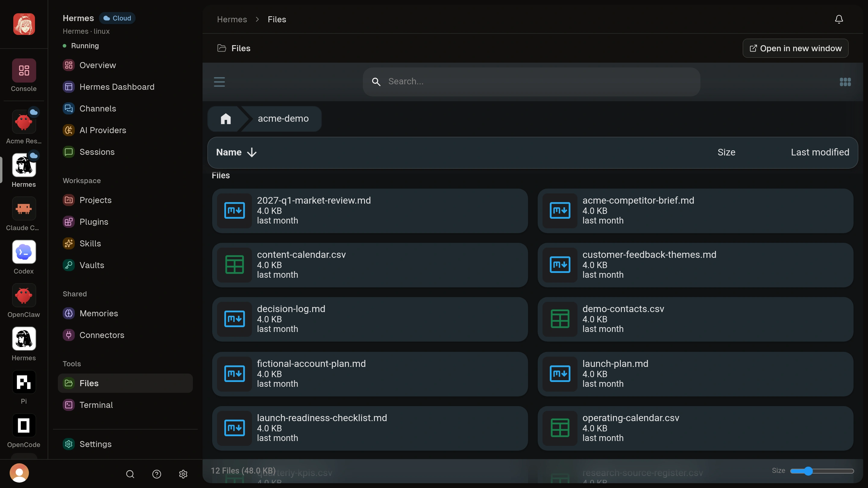Go to the home folder breadcrumb
The image size is (868, 488).
225,119
